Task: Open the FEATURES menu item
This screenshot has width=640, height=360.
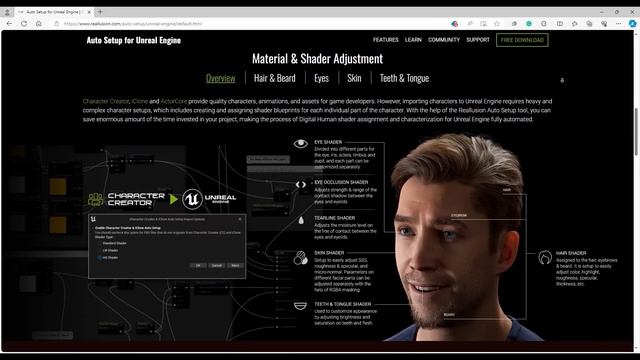Action: pyautogui.click(x=386, y=40)
